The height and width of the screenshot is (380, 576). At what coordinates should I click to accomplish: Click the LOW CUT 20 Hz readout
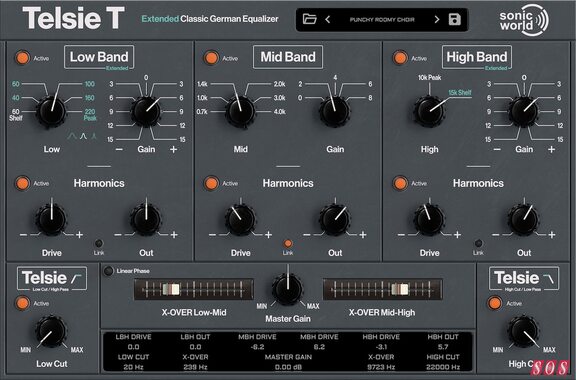click(x=133, y=362)
